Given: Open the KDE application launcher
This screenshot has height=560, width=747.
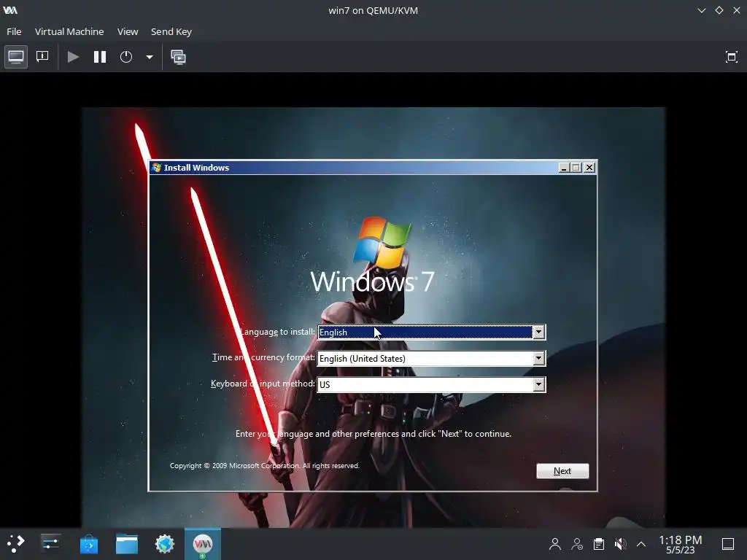Looking at the screenshot, I should [16, 543].
